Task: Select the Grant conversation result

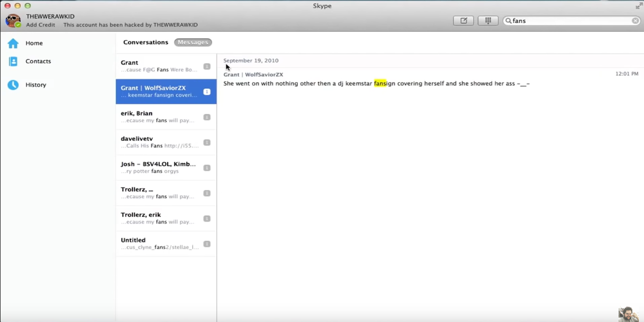Action: click(x=166, y=66)
